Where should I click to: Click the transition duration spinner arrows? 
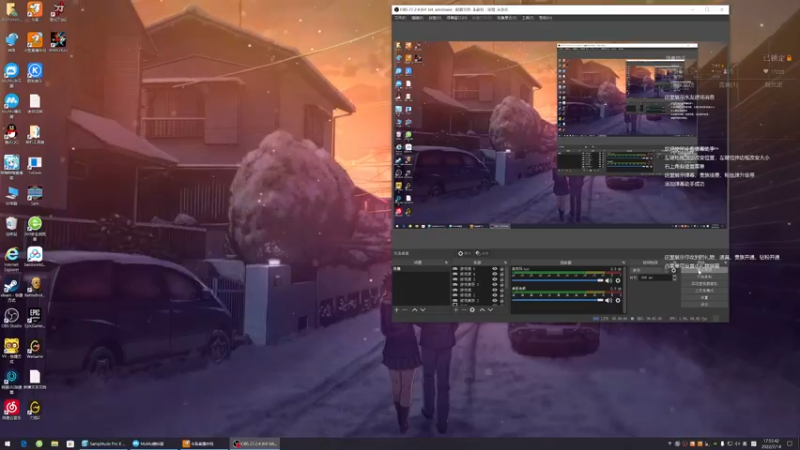point(674,278)
